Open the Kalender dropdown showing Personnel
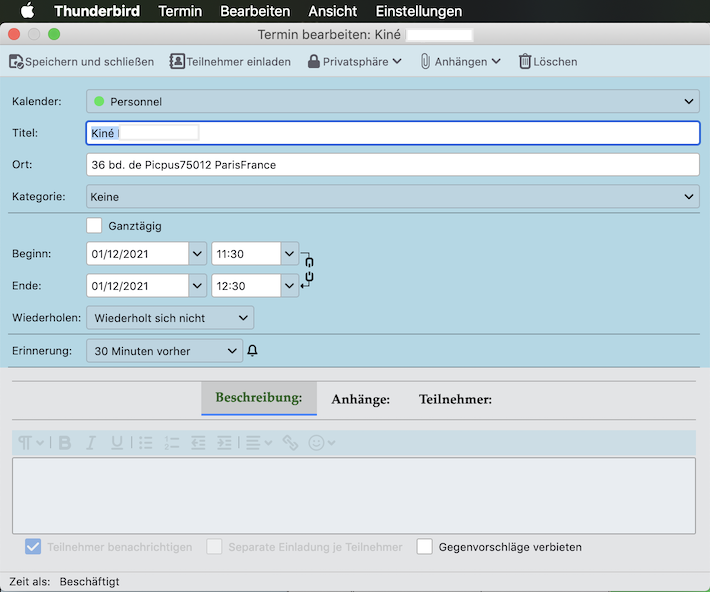The image size is (710, 592). point(392,101)
